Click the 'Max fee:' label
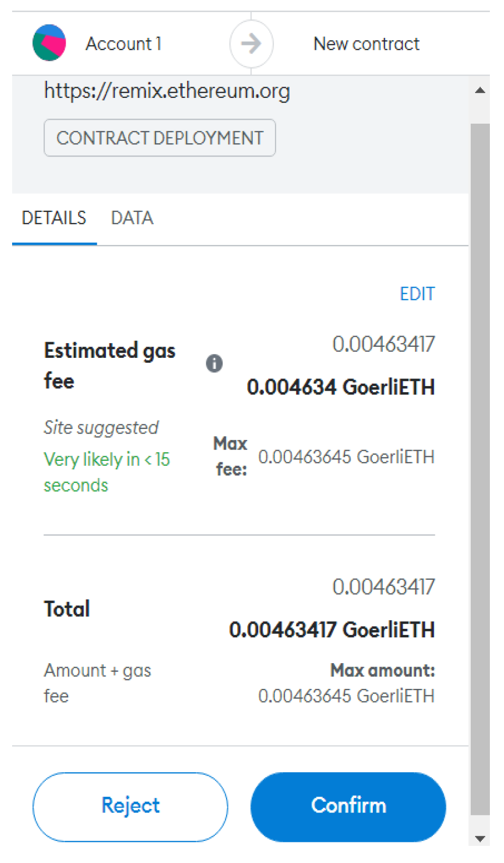The width and height of the screenshot is (504, 863). coord(231,456)
